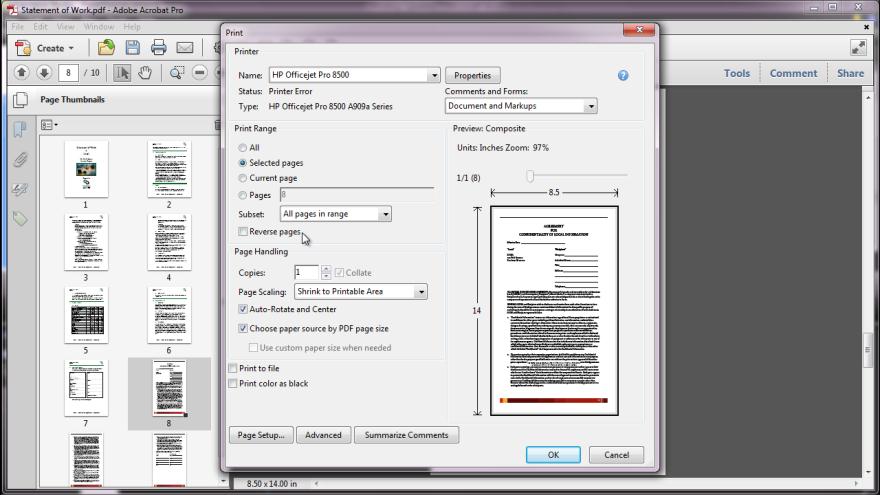Open the Subset dropdown
880x495 pixels.
click(385, 214)
